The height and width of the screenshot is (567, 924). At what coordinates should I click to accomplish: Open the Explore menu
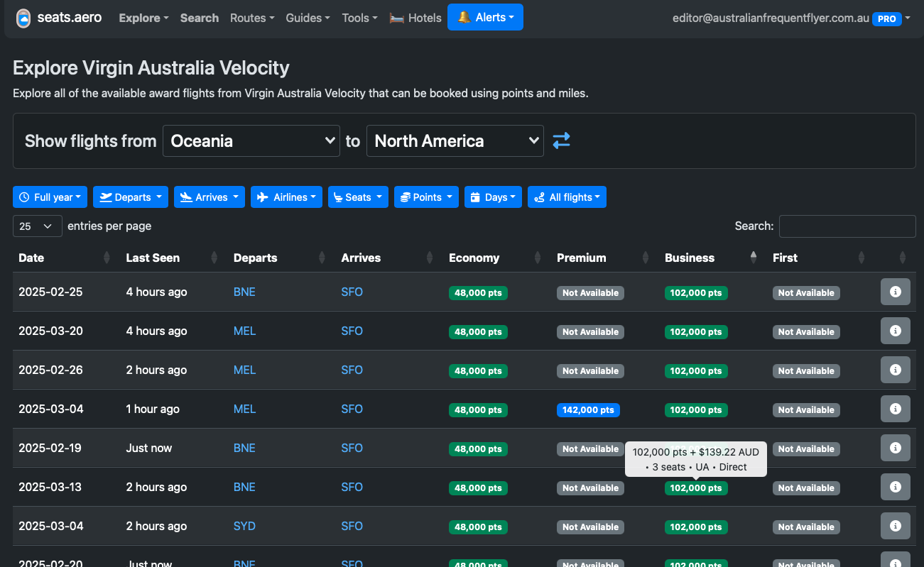click(143, 18)
